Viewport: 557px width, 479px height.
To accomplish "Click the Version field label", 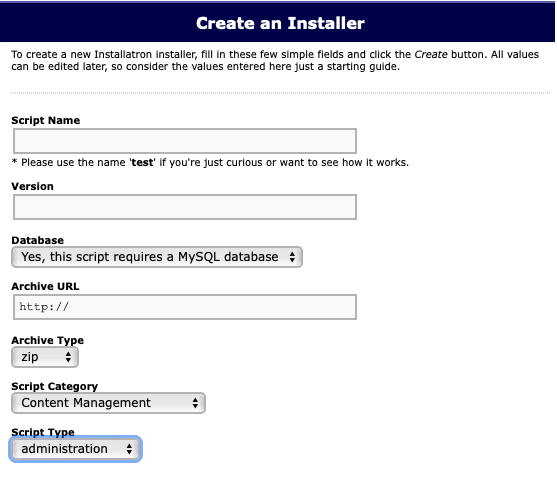I will point(32,186).
